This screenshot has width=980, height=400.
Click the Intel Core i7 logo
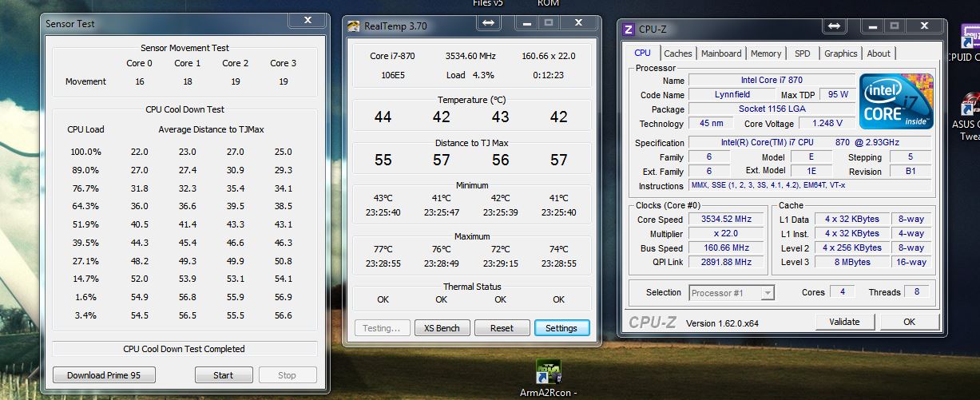pyautogui.click(x=898, y=102)
